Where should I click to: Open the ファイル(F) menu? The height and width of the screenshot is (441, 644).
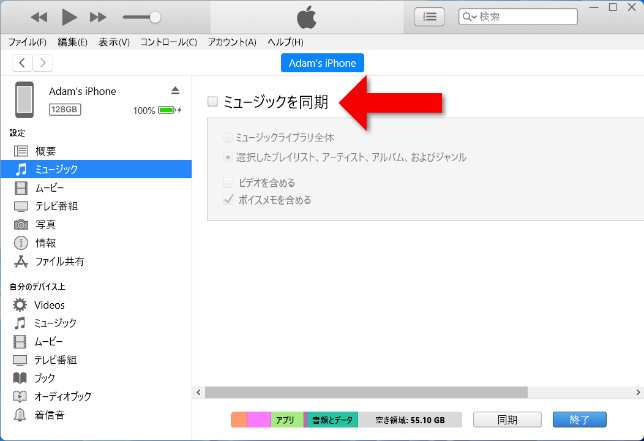click(x=28, y=42)
